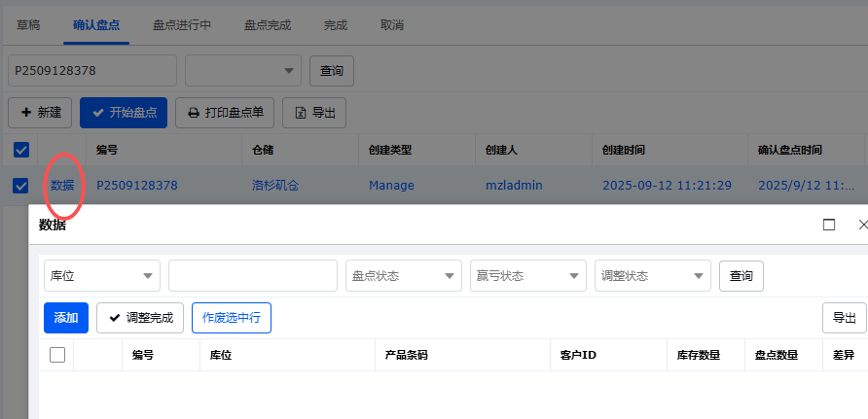Tick the select-all checkbox in 数据 table
The height and width of the screenshot is (419, 868).
point(57,355)
